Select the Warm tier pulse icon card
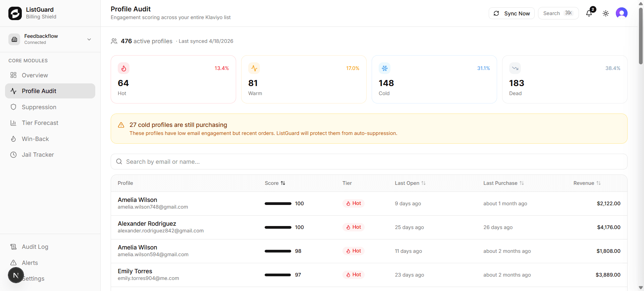The height and width of the screenshot is (291, 644). [304, 79]
